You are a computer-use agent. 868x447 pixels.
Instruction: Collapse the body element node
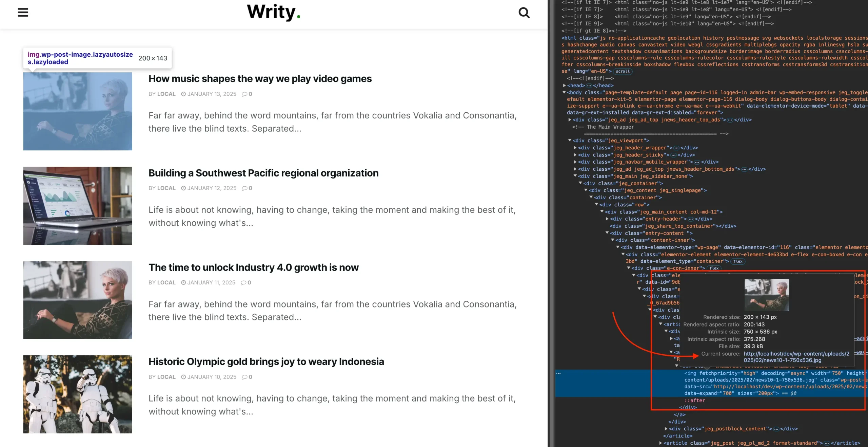(x=564, y=92)
